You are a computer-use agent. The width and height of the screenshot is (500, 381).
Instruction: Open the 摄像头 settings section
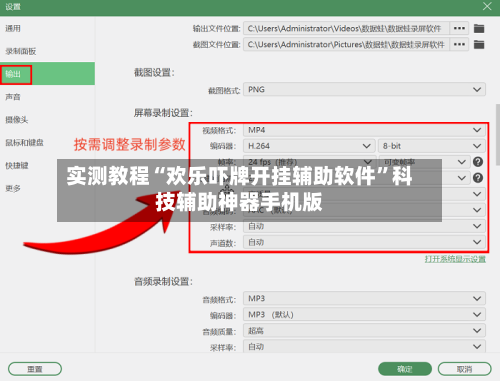17,120
